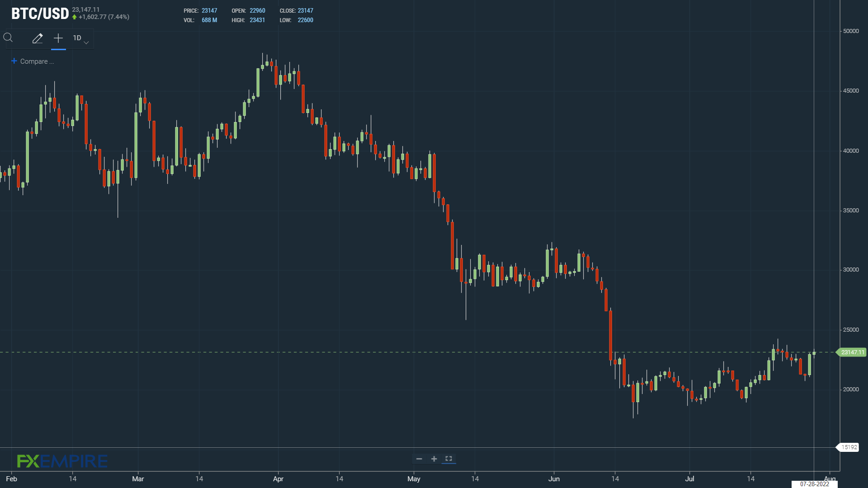868x488 pixels.
Task: Click the Mar label on time axis
Action: coord(138,479)
